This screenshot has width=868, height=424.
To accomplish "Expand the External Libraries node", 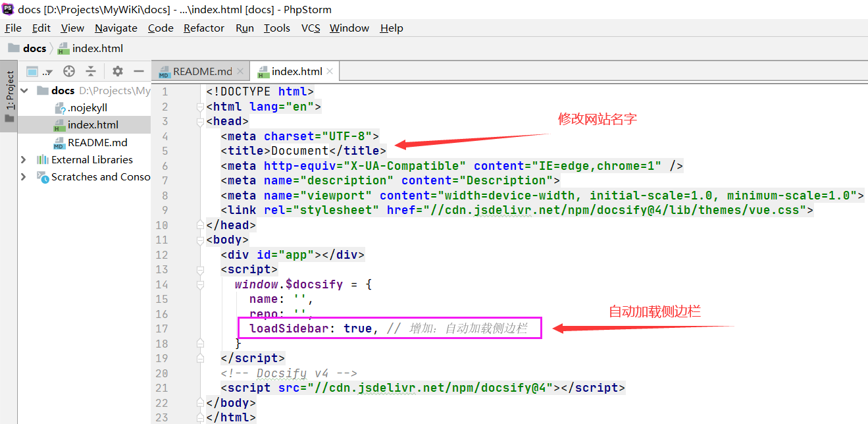I will [x=24, y=159].
